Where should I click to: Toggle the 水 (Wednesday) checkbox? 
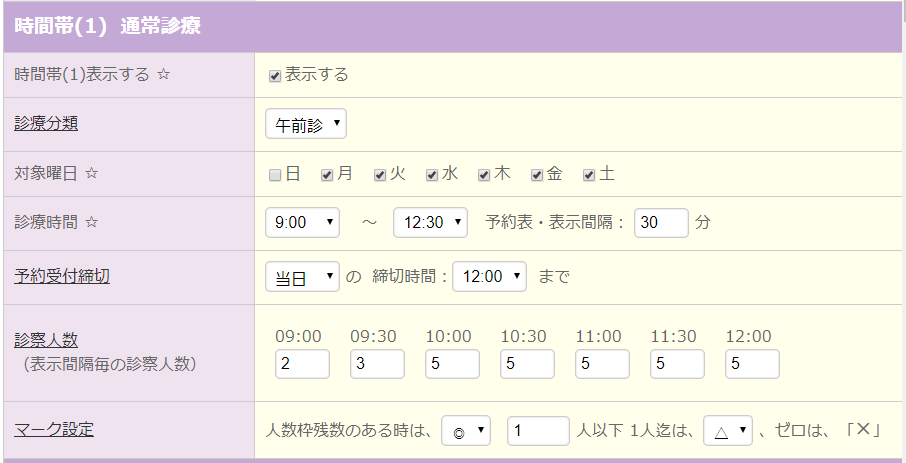coord(432,175)
